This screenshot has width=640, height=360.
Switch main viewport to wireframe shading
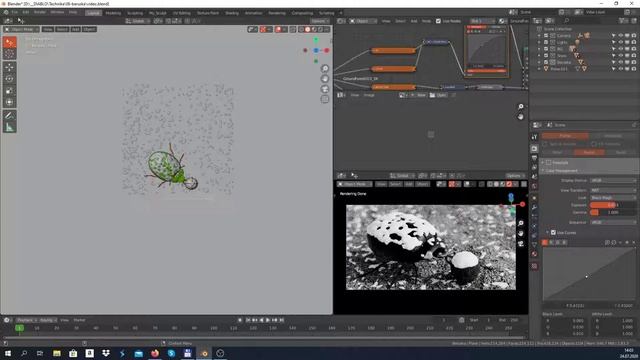(302, 29)
